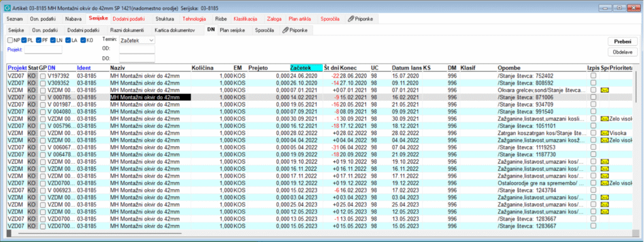Image resolution: width=644 pixels, height=242 pixels.
Task: Click the envelope icon in the 12.05.2023 row
Action: [604, 212]
